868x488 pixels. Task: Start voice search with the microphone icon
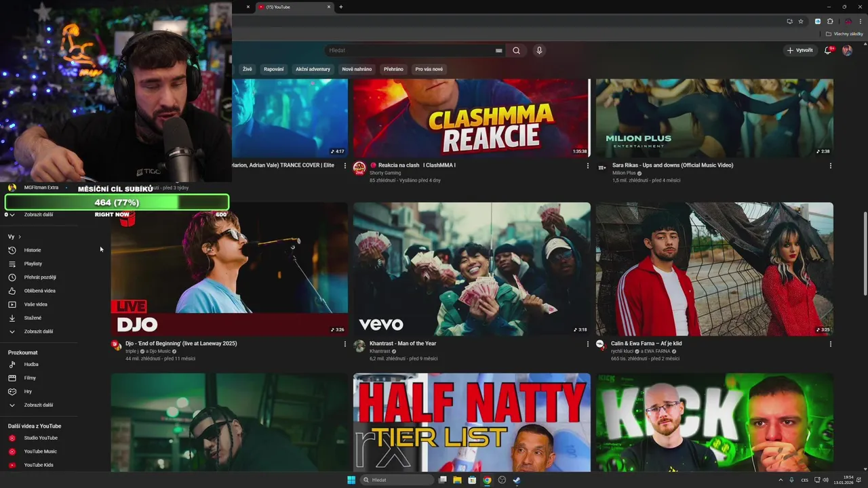click(x=539, y=50)
